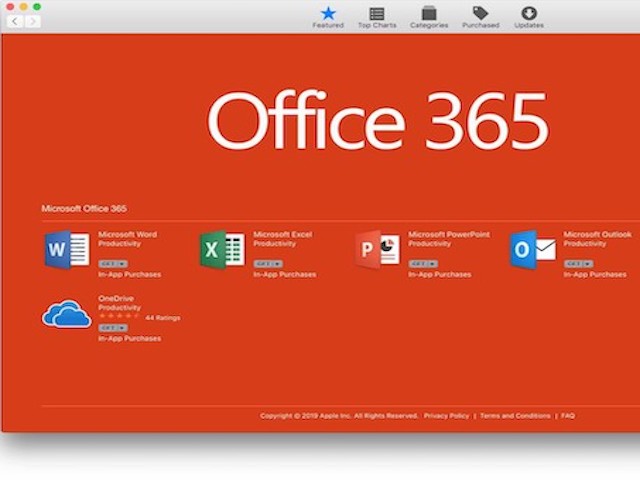Navigate back with the left arrow button
Viewport: 640px width, 480px height.
[16, 21]
